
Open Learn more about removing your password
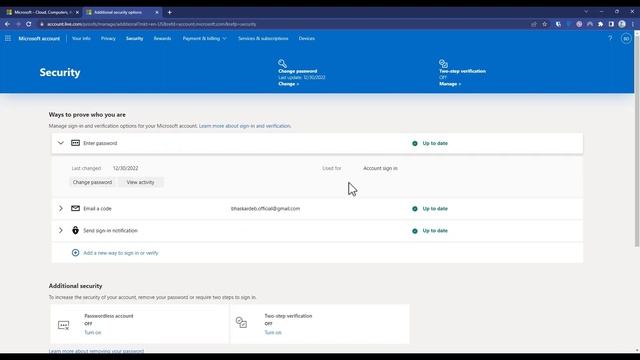(96, 351)
